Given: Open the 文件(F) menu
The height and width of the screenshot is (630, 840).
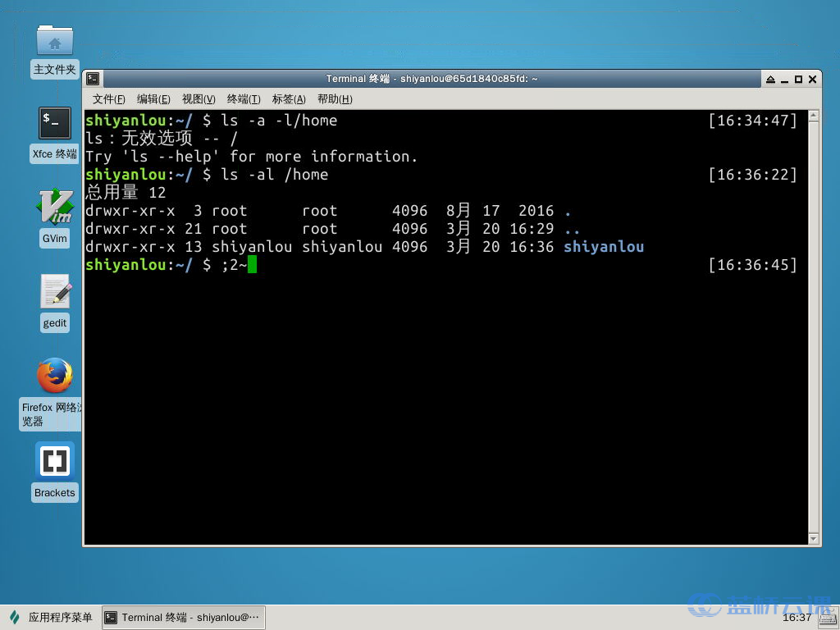Looking at the screenshot, I should click(x=109, y=99).
